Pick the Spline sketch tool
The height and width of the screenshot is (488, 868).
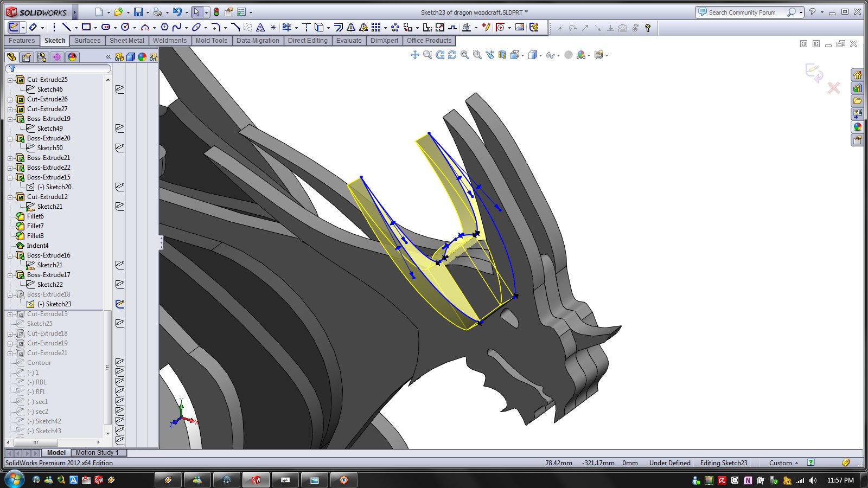[x=177, y=27]
